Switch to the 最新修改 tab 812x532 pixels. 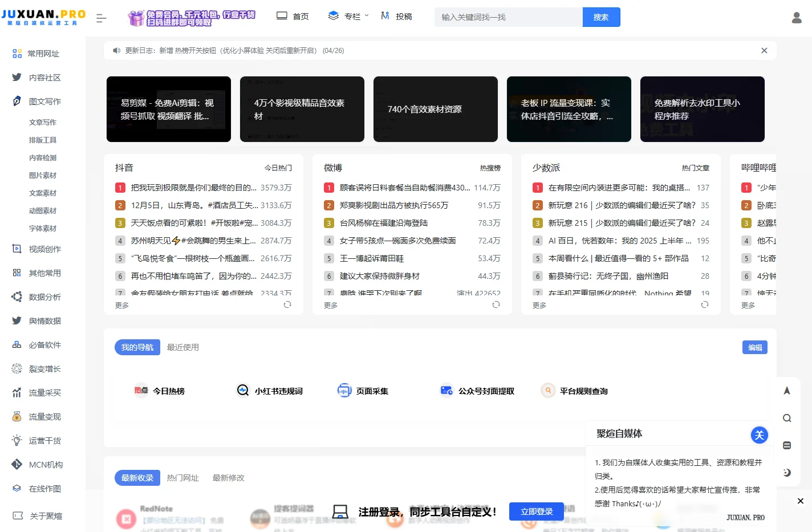pyautogui.click(x=229, y=478)
